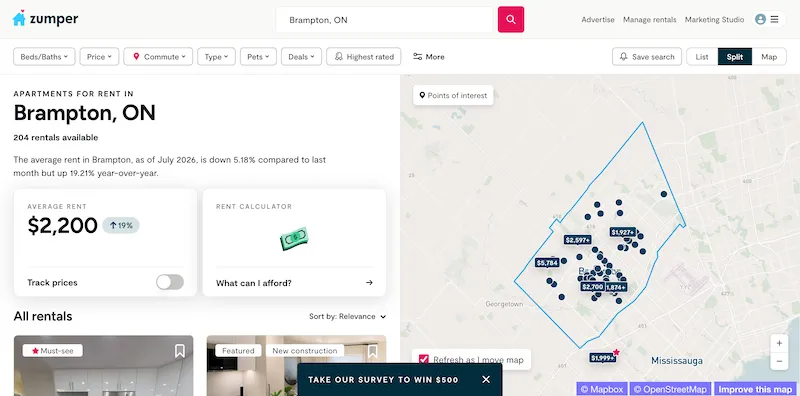Screen dimensions: 800x396
Task: Open the OpenStreetMap attribution link
Action: 670,389
